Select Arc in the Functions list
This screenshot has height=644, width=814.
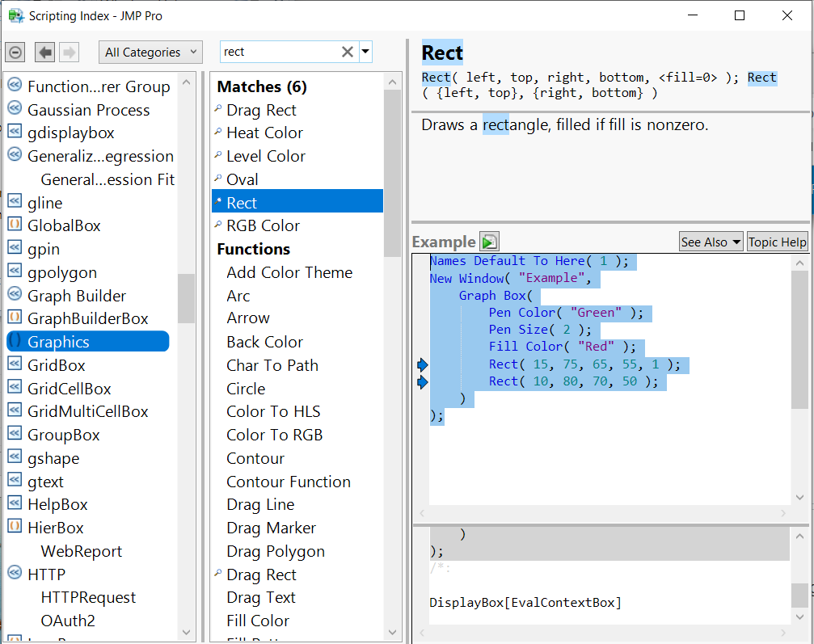tap(238, 296)
